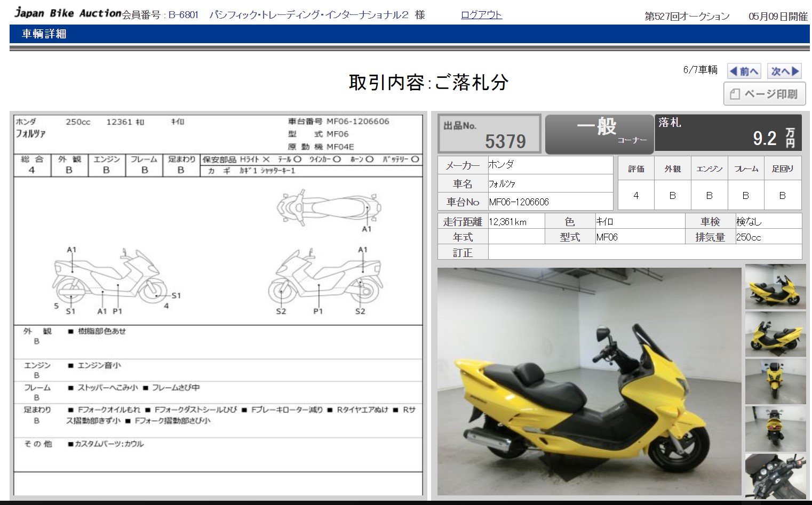Go to previous vehicle with 前へ button
The image size is (812, 505).
[744, 71]
